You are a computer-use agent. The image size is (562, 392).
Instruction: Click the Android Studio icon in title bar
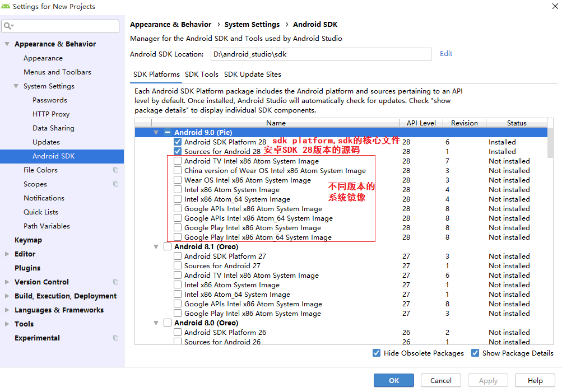6,7
